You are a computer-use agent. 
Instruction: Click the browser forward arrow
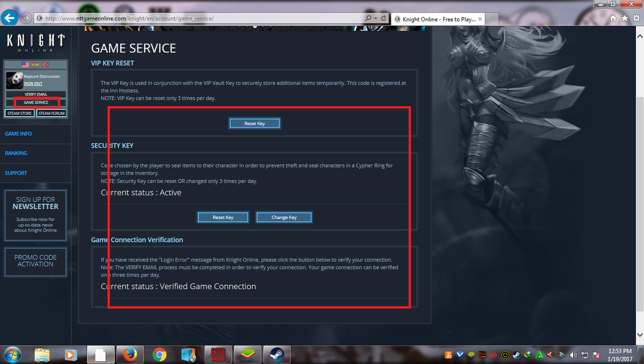25,18
